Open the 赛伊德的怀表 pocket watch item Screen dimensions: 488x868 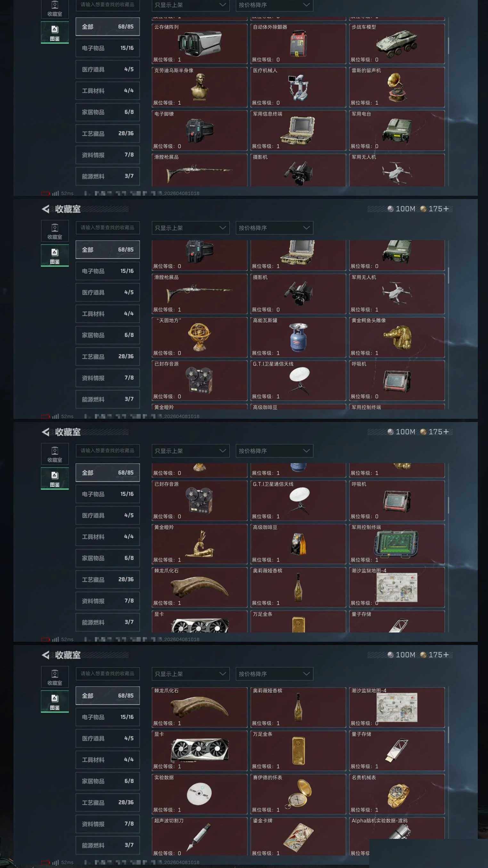point(298,794)
